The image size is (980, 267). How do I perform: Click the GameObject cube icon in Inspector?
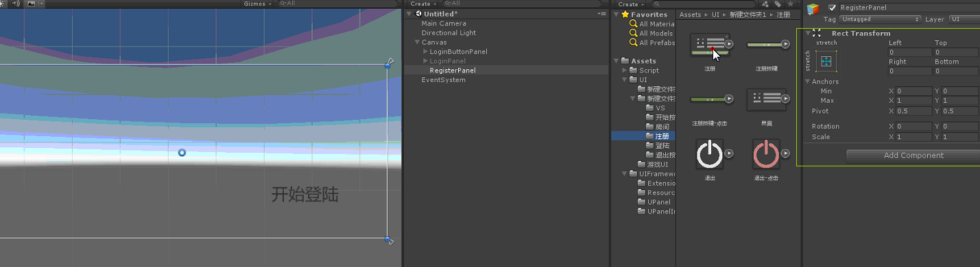(x=813, y=9)
